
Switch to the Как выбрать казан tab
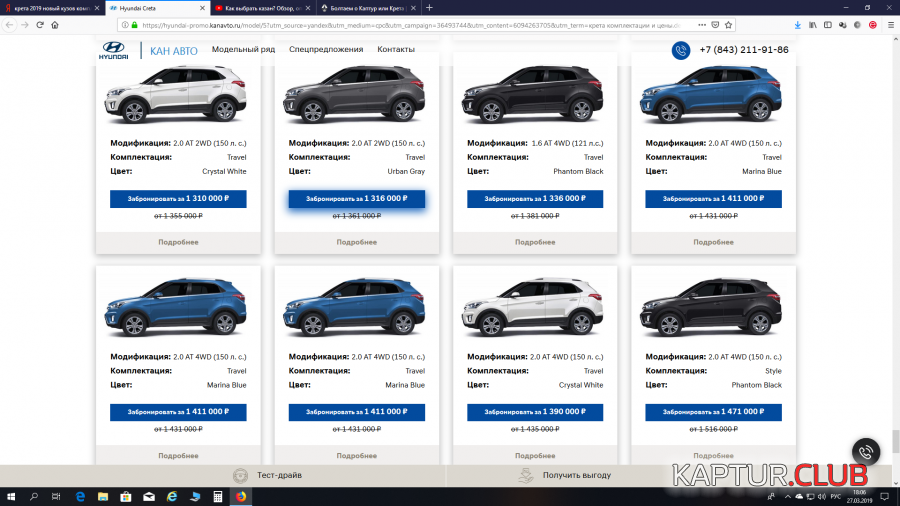click(x=262, y=8)
